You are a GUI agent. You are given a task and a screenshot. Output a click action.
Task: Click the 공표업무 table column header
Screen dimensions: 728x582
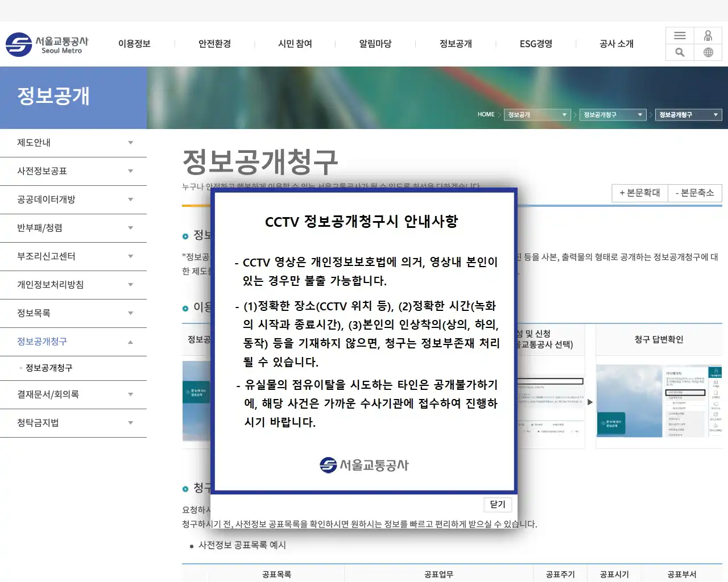pos(439,575)
